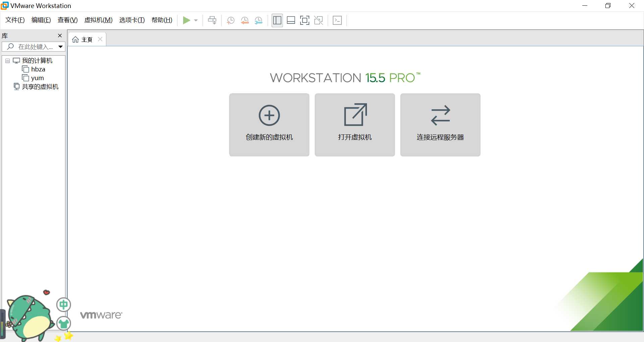Viewport: 644px width, 342px height.
Task: Click 创建新的虚拟机 tile
Action: [x=269, y=125]
